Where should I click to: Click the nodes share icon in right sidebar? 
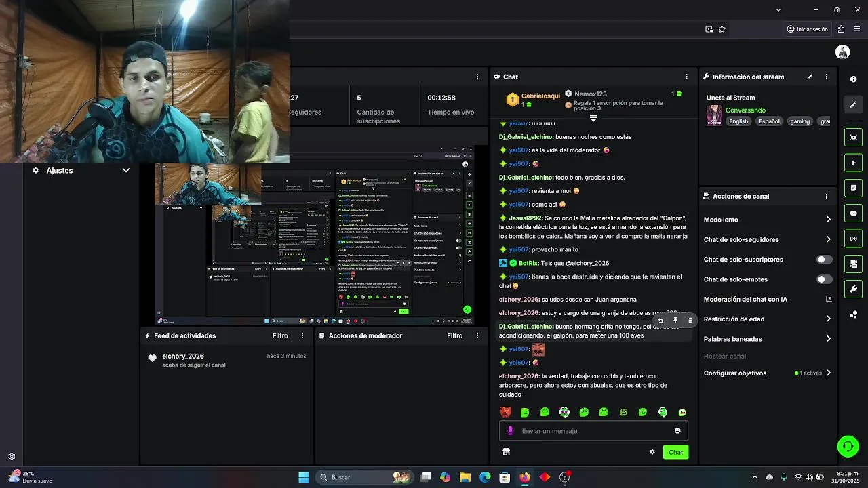tap(853, 314)
